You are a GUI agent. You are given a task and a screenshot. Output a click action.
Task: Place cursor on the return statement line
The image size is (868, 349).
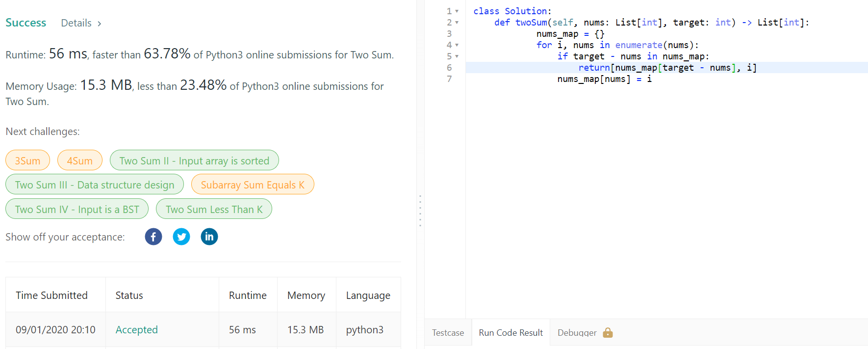tap(666, 68)
